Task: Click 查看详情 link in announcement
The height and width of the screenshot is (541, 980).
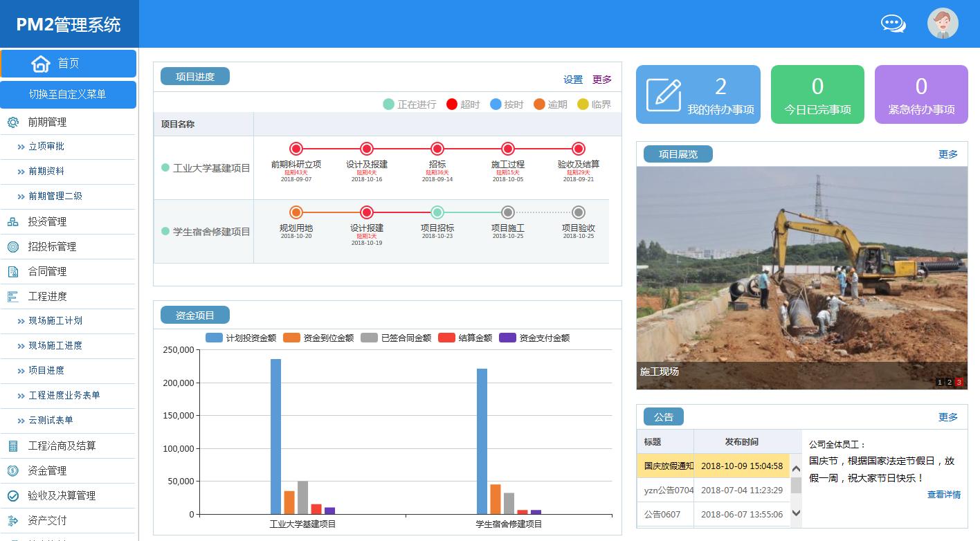Action: (x=943, y=495)
